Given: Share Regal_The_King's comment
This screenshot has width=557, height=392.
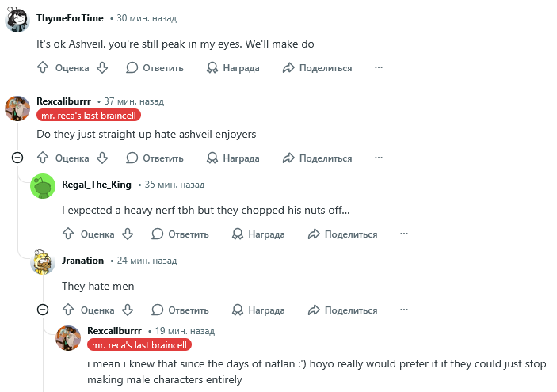Looking at the screenshot, I should pos(342,234).
